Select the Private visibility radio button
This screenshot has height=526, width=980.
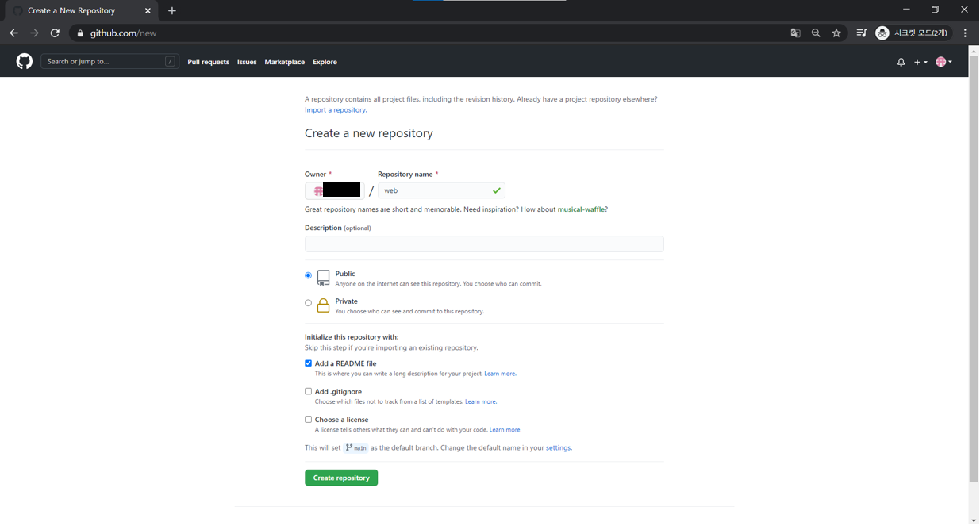(x=309, y=303)
